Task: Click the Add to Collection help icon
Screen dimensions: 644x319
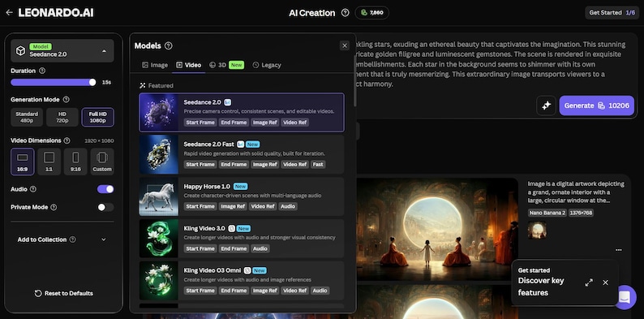Action: 73,239
